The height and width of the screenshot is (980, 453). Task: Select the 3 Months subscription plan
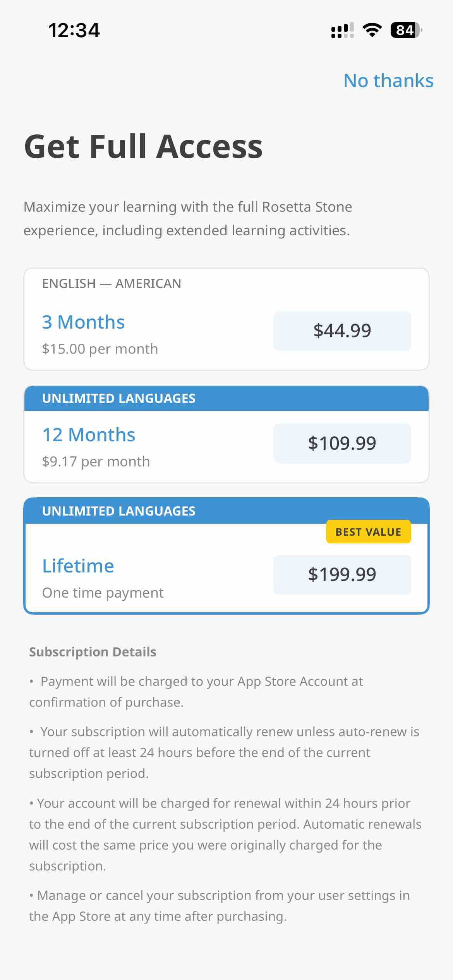pos(226,321)
